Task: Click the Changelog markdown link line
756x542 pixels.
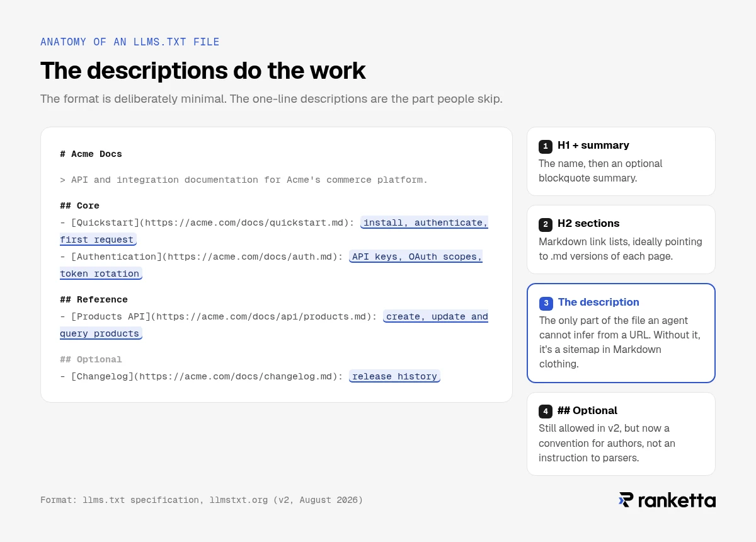Action: tap(202, 376)
